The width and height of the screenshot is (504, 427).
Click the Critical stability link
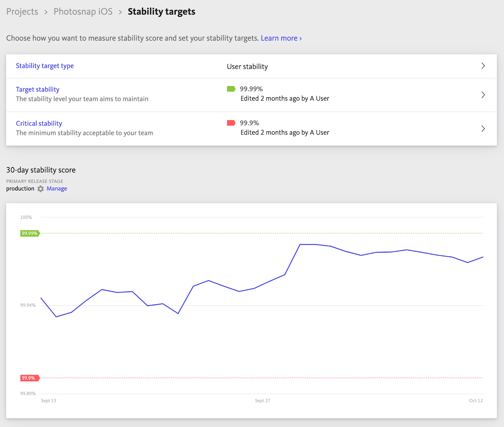pos(39,124)
